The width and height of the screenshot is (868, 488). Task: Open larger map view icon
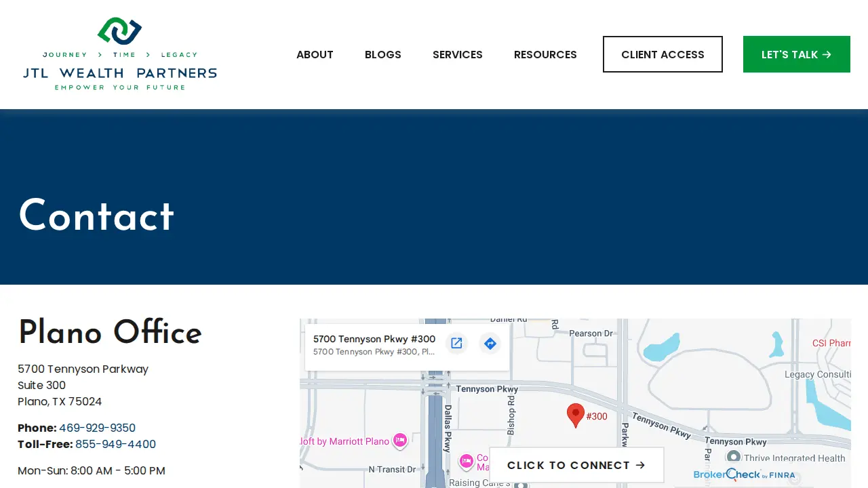click(x=456, y=344)
